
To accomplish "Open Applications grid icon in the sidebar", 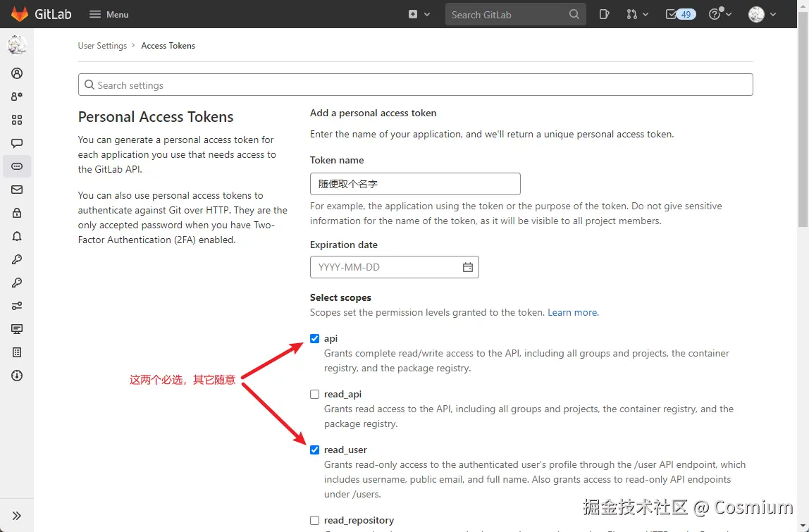I will point(17,120).
